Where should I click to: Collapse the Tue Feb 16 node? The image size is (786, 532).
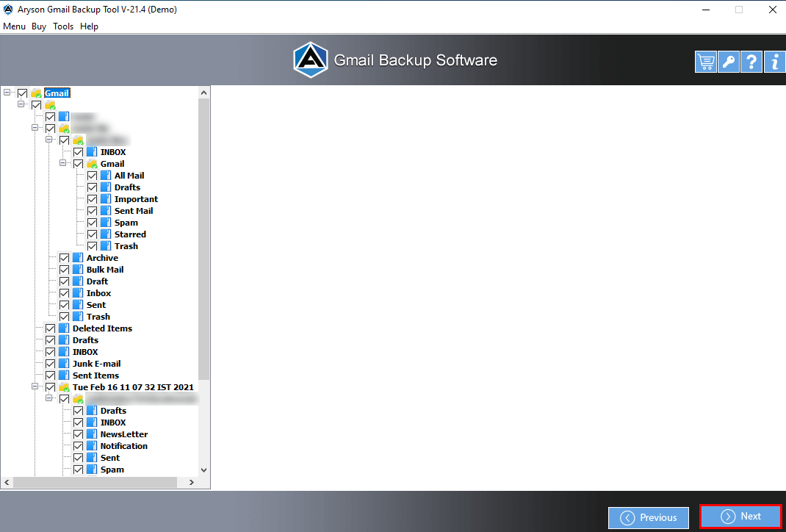click(35, 387)
